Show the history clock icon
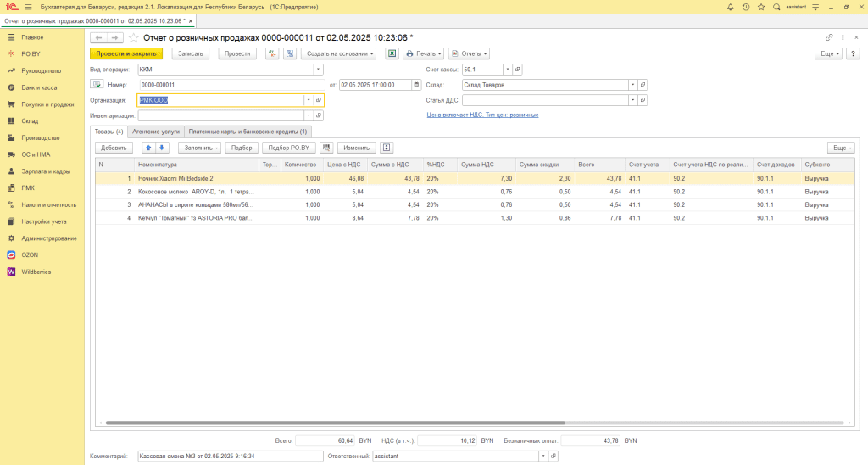 [746, 7]
